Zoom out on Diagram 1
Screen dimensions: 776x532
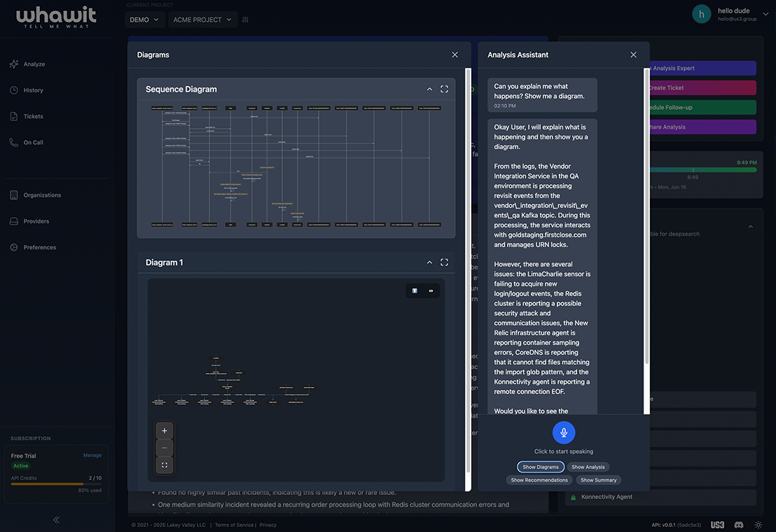[165, 448]
